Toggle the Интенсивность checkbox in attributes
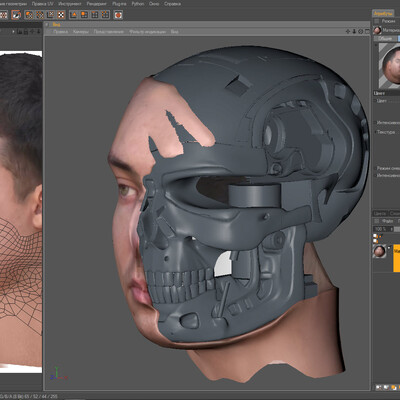Screen dimensions: 400x400 click(375, 123)
